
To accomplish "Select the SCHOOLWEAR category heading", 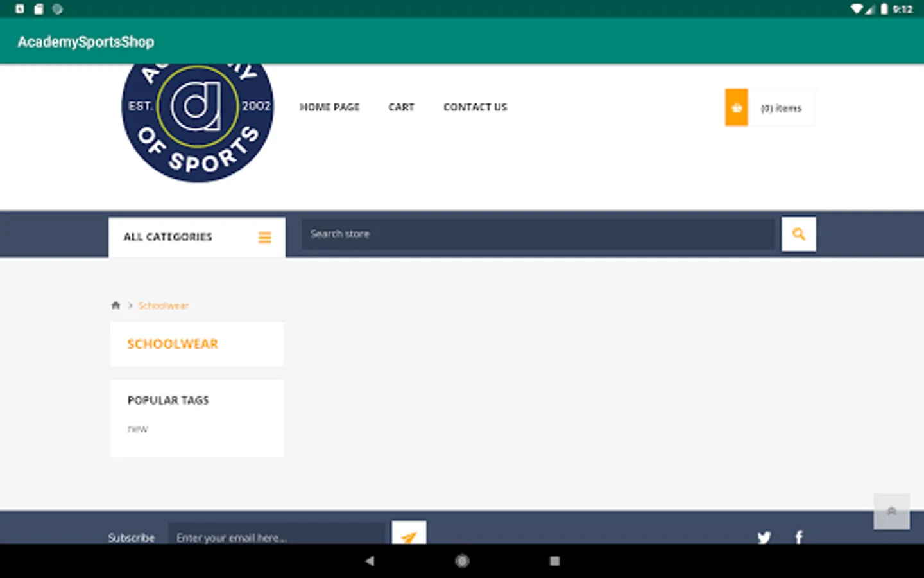I will click(173, 344).
